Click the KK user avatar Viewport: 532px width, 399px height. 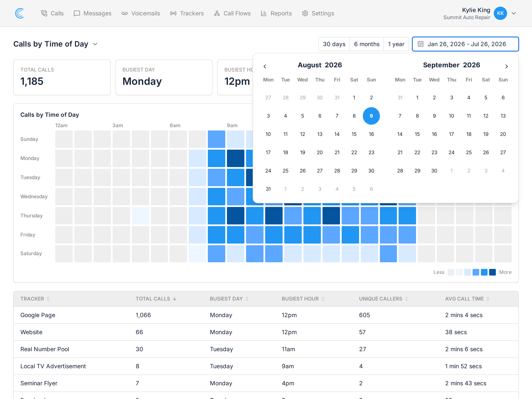click(500, 13)
